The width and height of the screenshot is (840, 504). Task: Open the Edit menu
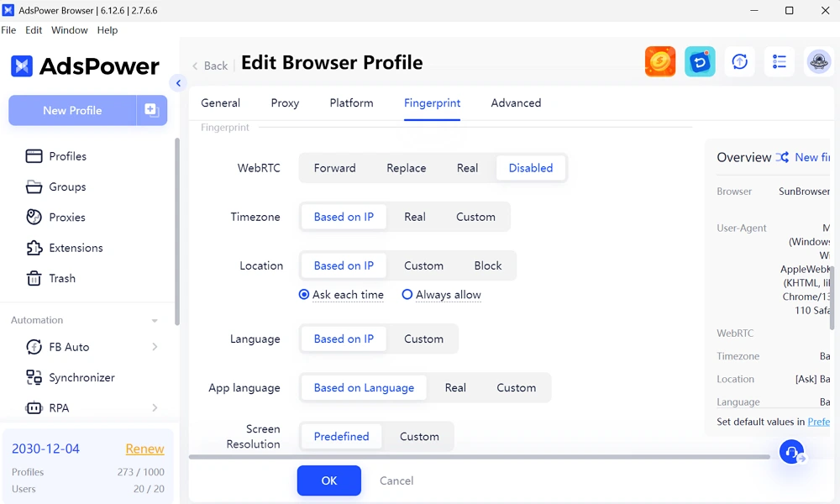click(34, 30)
